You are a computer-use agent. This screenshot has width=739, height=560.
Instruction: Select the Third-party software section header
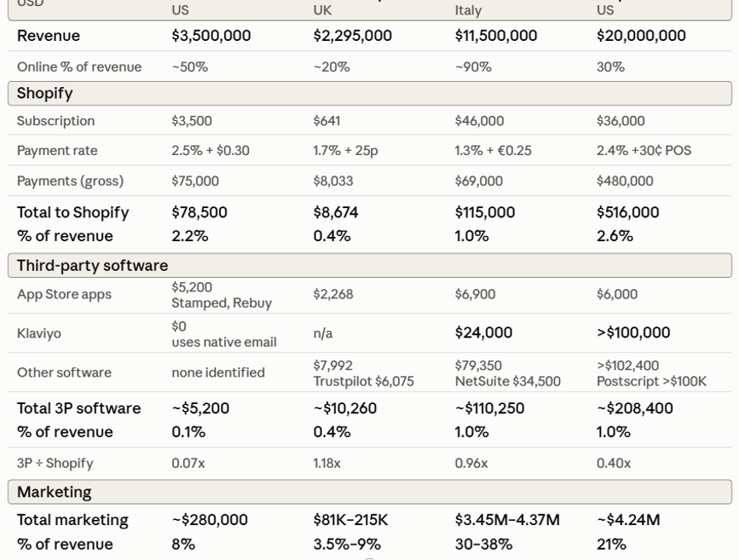pos(370,265)
